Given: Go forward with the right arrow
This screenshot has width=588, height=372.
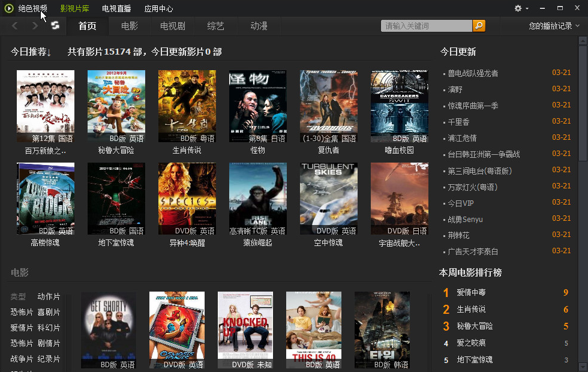Looking at the screenshot, I should (x=35, y=26).
